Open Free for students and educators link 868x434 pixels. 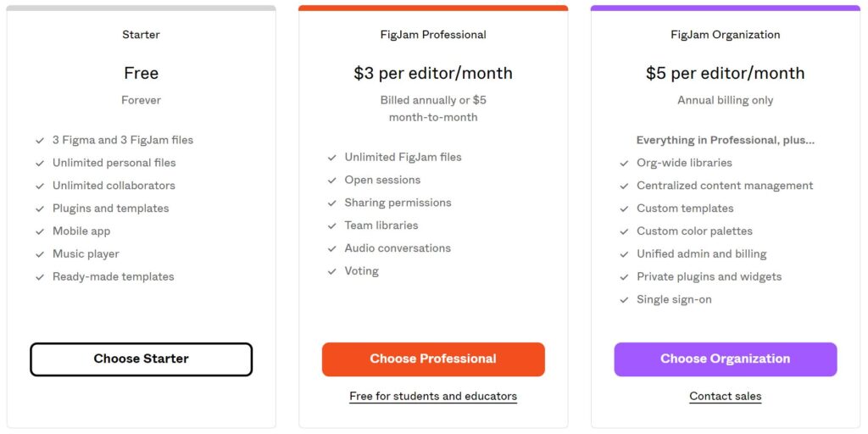[433, 397]
